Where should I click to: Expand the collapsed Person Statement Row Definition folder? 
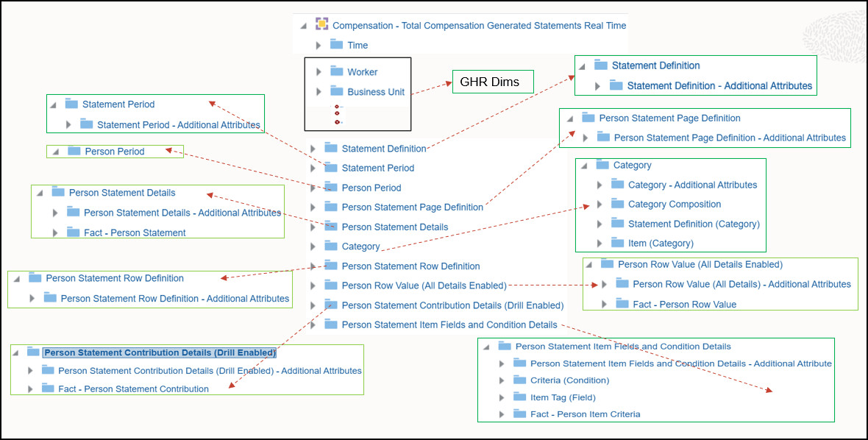(x=313, y=267)
